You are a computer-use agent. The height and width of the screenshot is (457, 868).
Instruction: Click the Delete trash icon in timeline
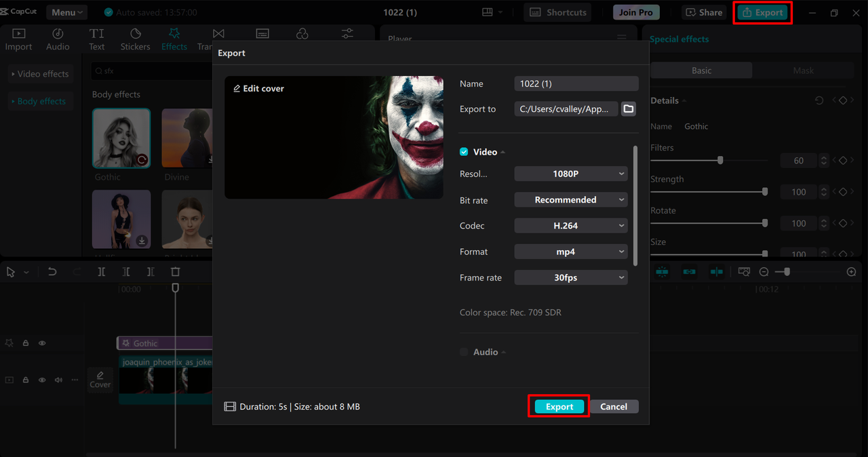coord(176,272)
